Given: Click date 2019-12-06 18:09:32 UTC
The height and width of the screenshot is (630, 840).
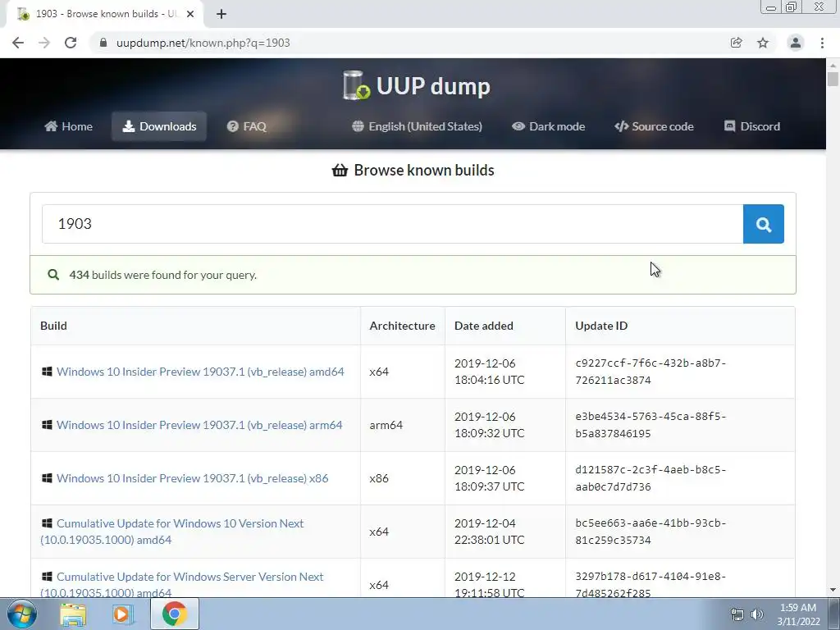Looking at the screenshot, I should coord(489,425).
